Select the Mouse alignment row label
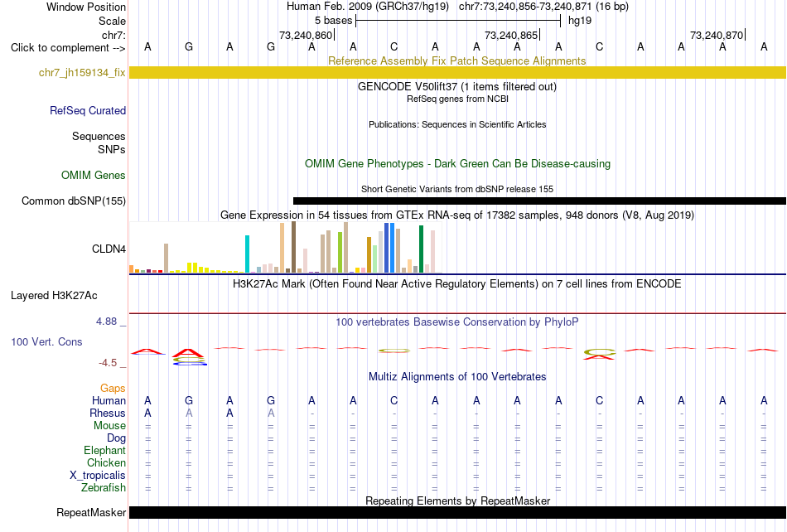This screenshot has height=532, width=787. (x=109, y=426)
